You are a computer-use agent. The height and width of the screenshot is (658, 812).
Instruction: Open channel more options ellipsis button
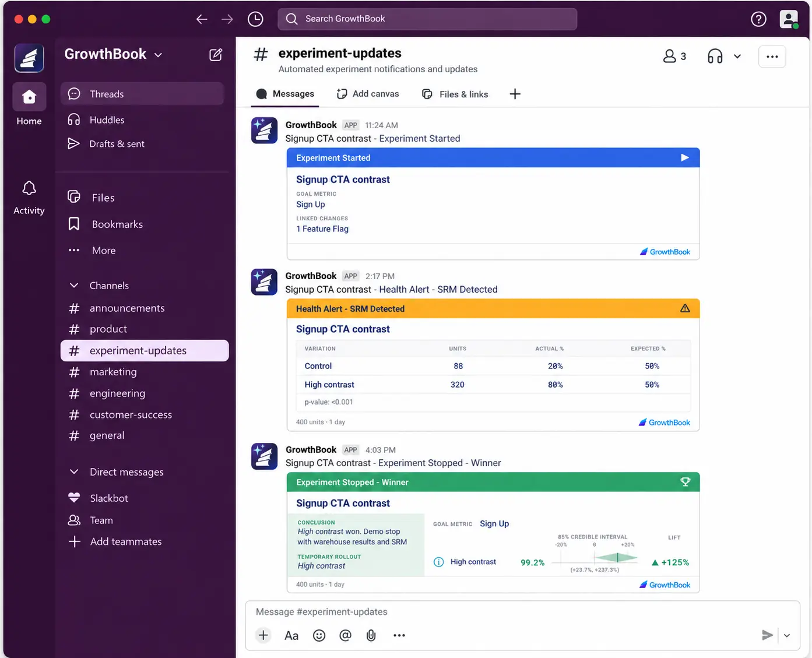[772, 57]
